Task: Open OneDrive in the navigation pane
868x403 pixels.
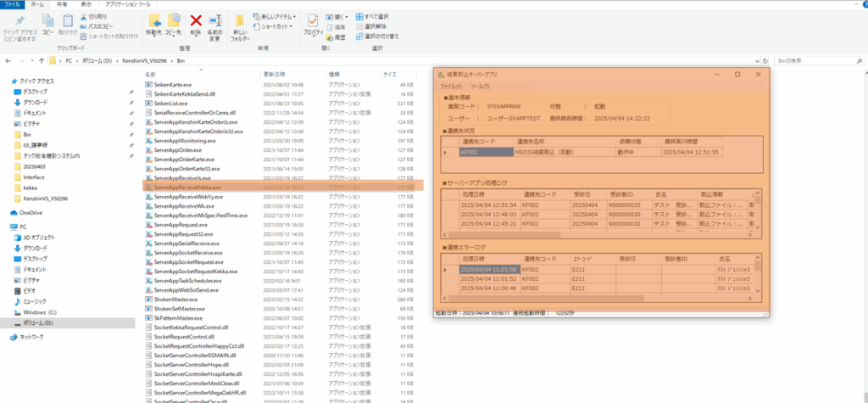Action: 30,212
